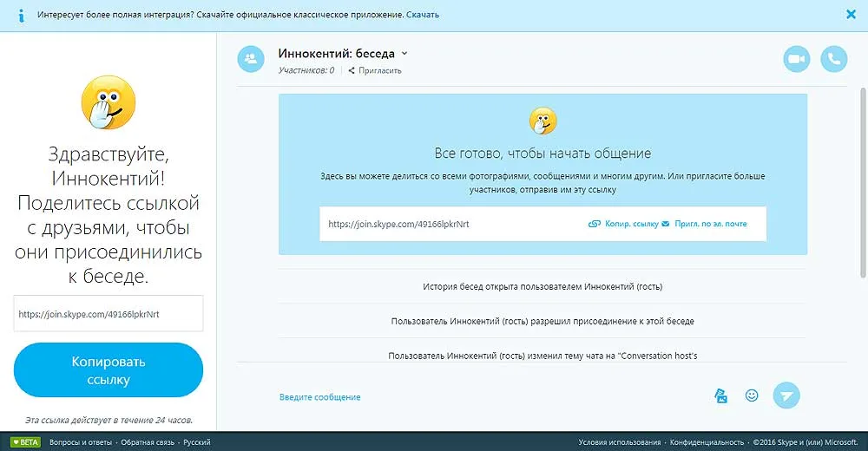Open Условия использования in footer
This screenshot has width=868, height=451.
pos(620,442)
